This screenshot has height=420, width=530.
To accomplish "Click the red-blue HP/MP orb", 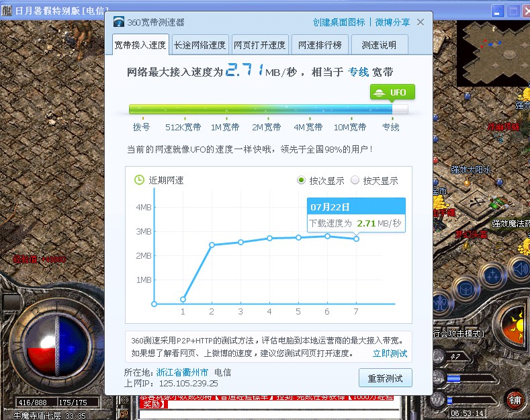I will (x=56, y=345).
